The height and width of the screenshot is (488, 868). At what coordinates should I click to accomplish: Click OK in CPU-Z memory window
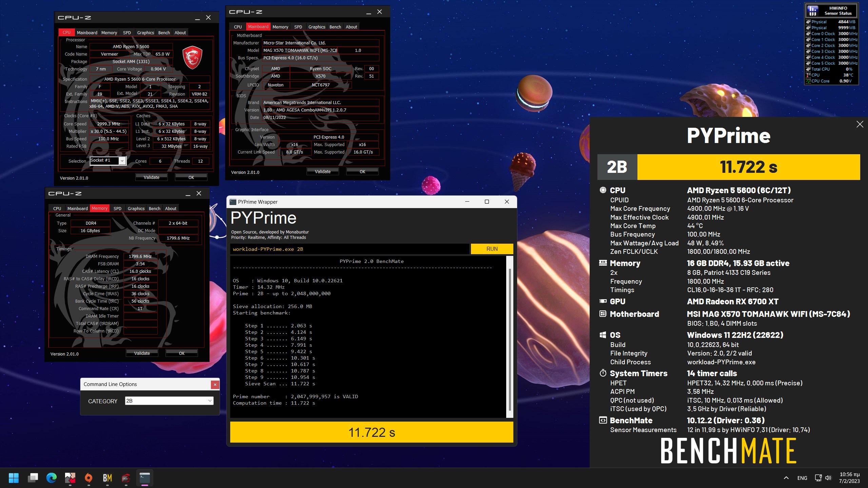182,353
